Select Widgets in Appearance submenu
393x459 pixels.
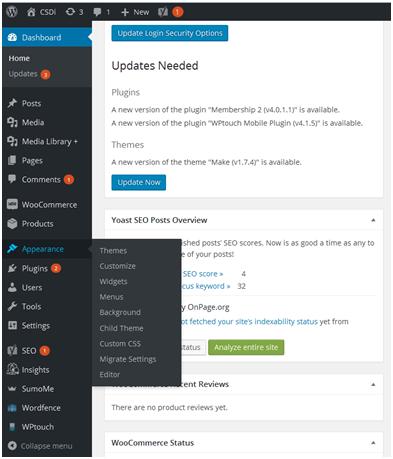113,282
